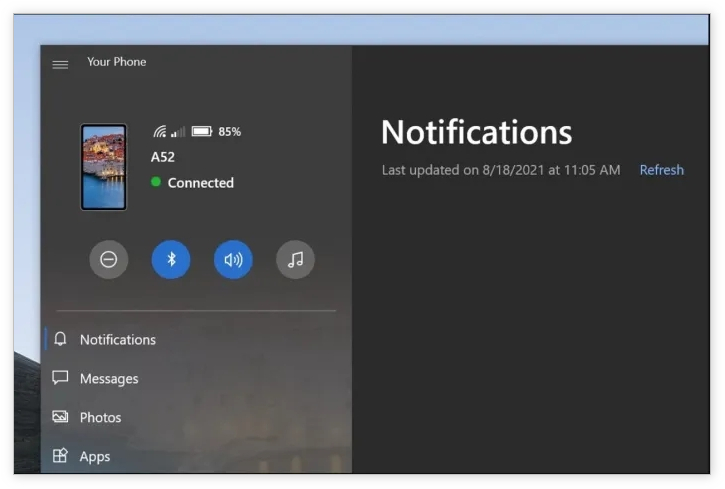725x489 pixels.
Task: Click the green Connected status
Action: [193, 183]
